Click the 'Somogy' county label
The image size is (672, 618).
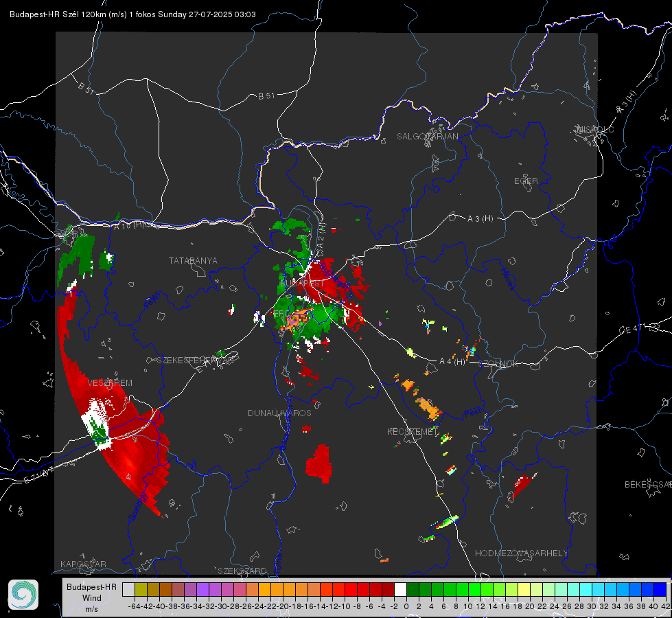pyautogui.click(x=139, y=507)
